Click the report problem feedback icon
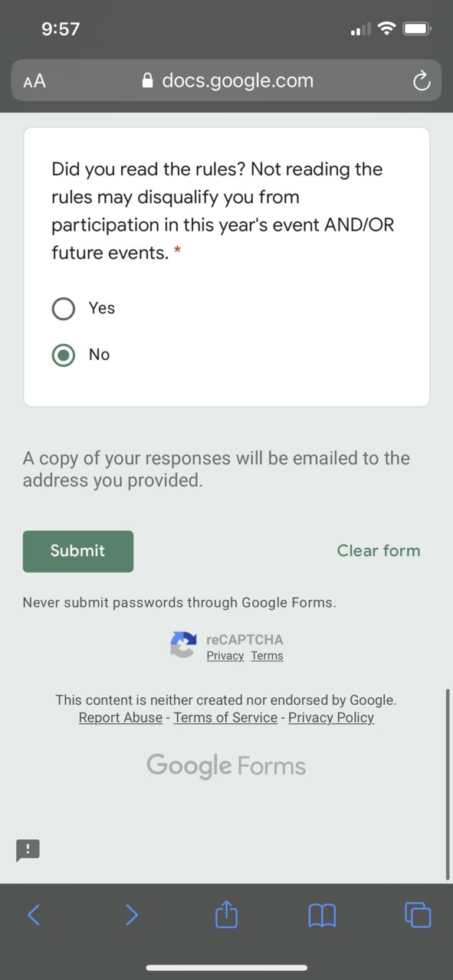Image resolution: width=453 pixels, height=980 pixels. point(28,850)
